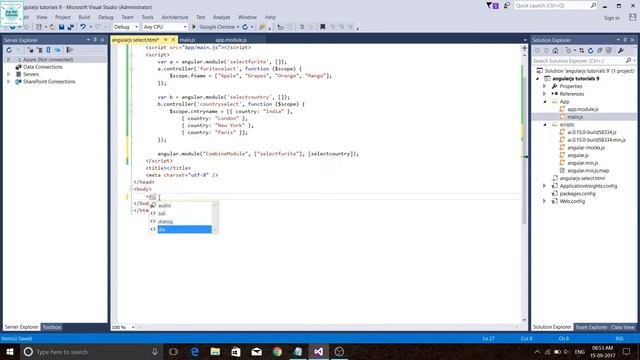The width and height of the screenshot is (640, 360).
Task: Toggle the bookmark icon in the toolbar
Action: click(322, 27)
